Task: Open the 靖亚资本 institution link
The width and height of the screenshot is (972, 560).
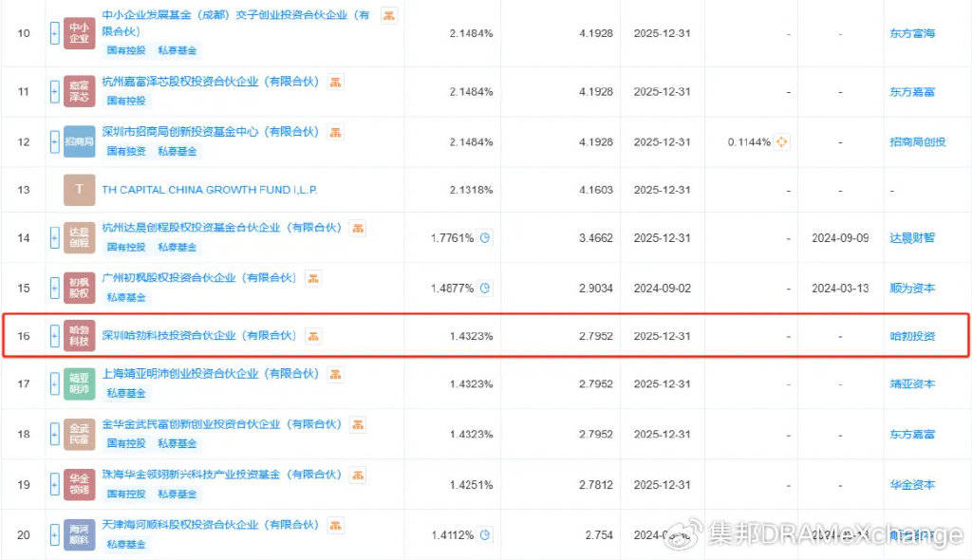Action: pos(912,384)
